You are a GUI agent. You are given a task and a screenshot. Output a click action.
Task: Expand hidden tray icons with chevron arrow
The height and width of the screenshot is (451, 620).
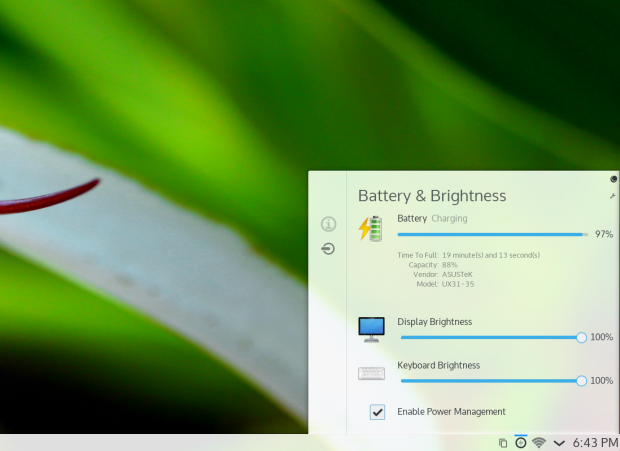559,442
